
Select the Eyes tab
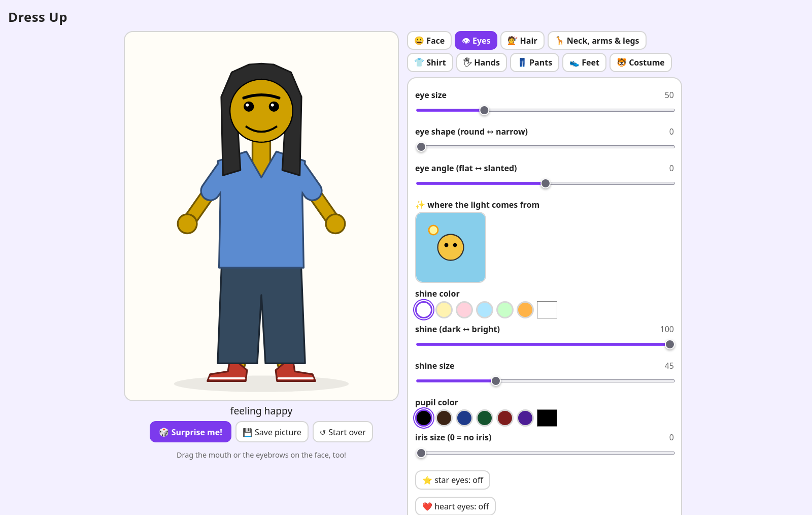coord(476,41)
